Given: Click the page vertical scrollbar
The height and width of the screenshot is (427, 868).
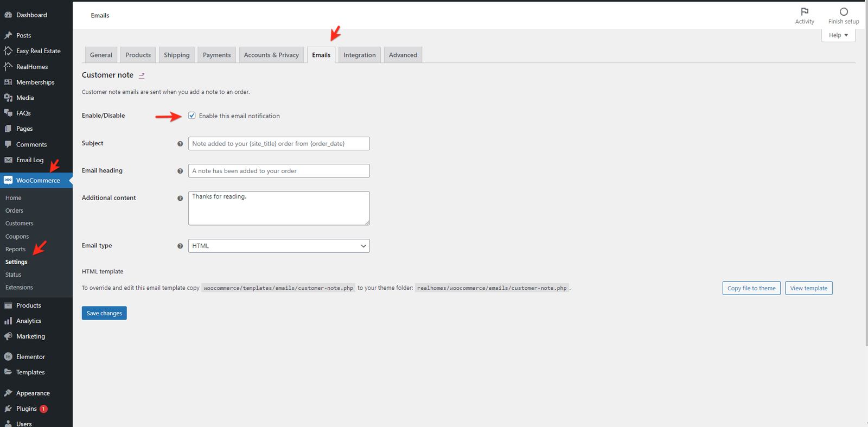Looking at the screenshot, I should point(866,174).
